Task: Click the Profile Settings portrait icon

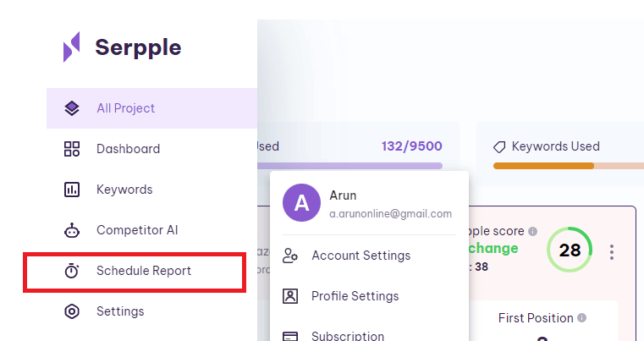Action: click(290, 296)
